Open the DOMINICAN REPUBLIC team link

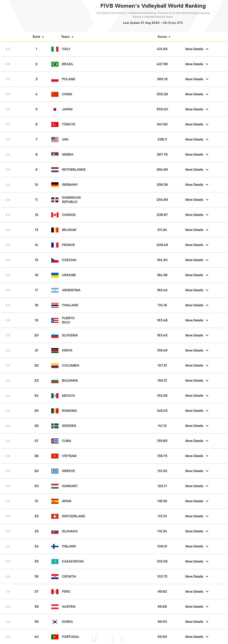coord(71,200)
